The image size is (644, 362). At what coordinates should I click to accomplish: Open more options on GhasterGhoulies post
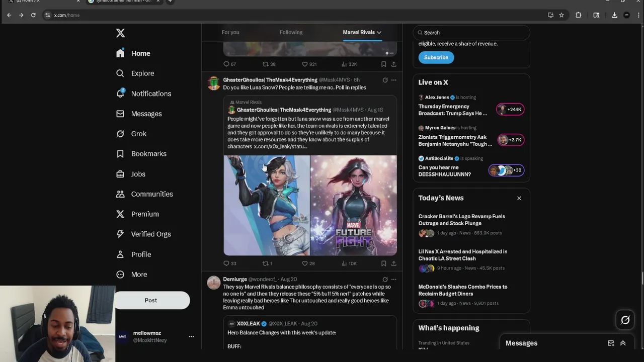393,80
